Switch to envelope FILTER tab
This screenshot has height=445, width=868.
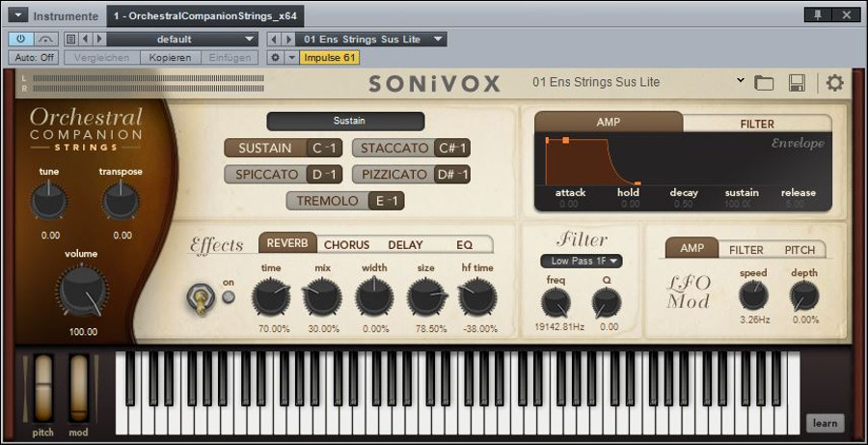coord(757,124)
